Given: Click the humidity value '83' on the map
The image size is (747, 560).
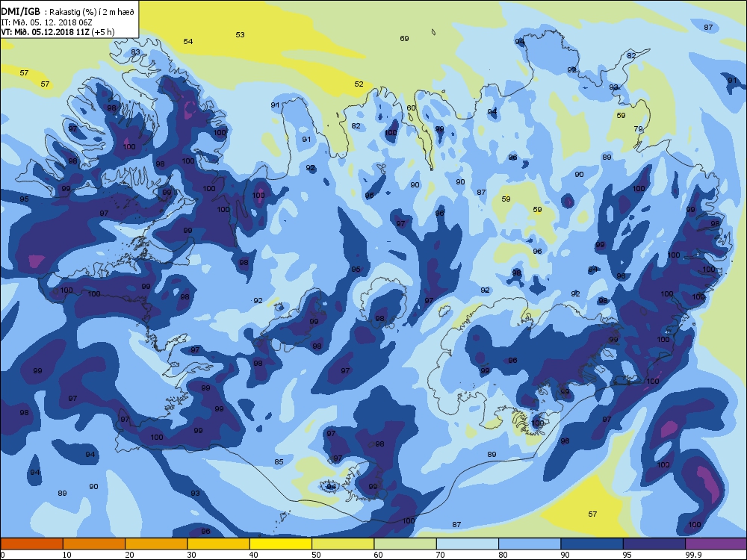Looking at the screenshot, I should (x=136, y=52).
